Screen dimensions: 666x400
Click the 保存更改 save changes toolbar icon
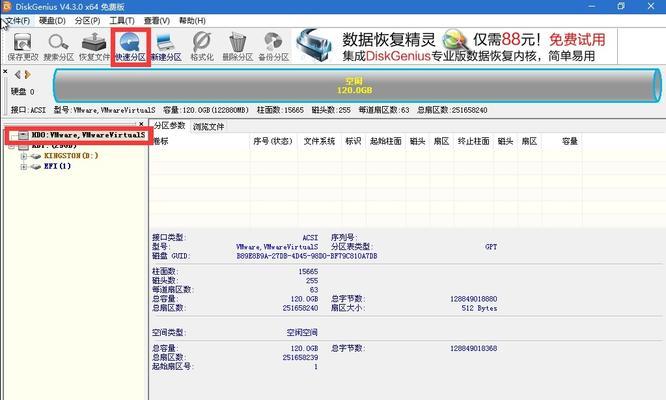tap(23, 47)
